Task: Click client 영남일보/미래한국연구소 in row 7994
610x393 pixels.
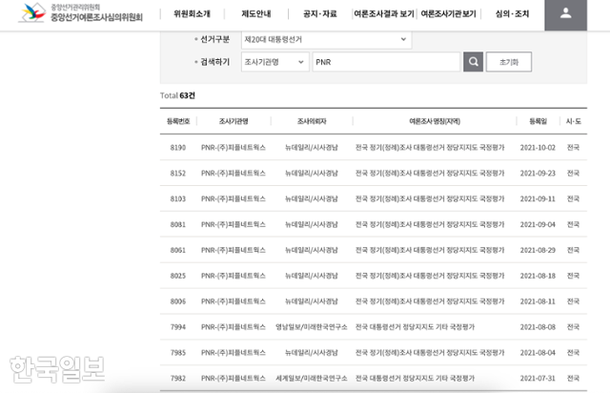Action: 311,327
